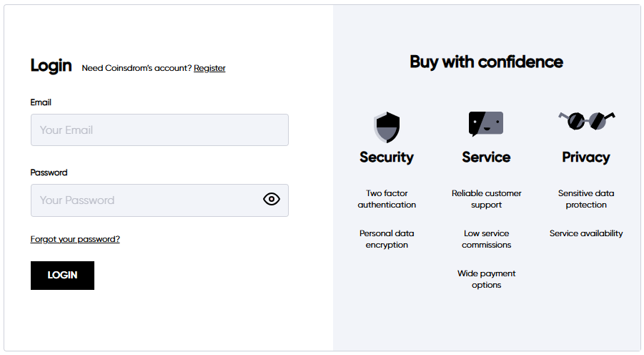Click the Privacy sunglasses icon
This screenshot has height=355, width=644.
[586, 120]
